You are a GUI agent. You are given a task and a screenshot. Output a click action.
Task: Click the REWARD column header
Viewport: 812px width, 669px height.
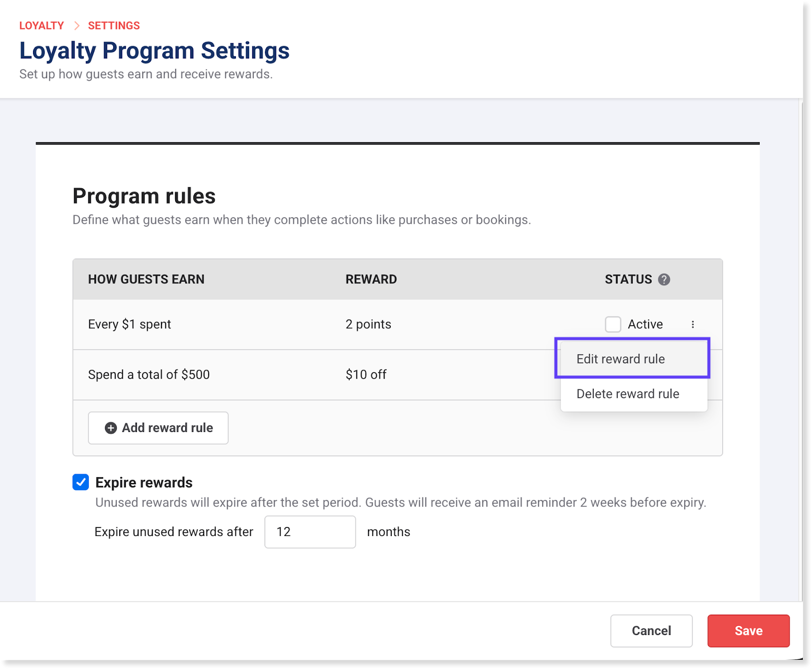[x=371, y=280]
